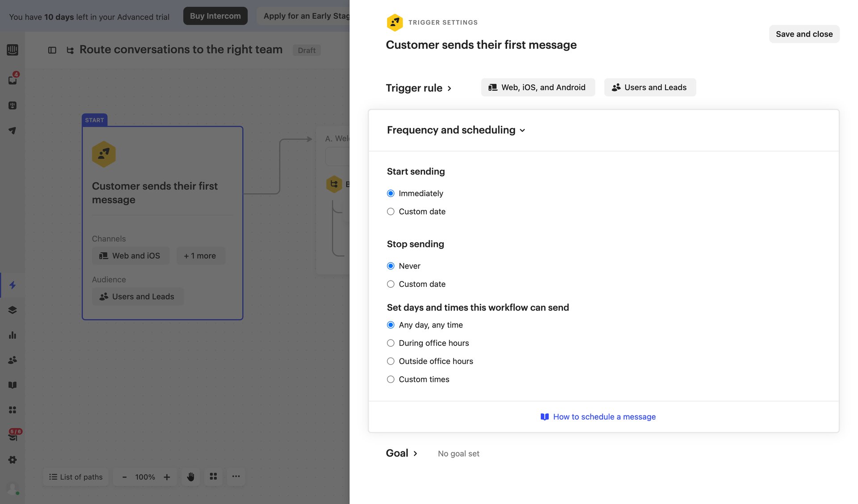Open Contacts via the people sidebar icon
This screenshot has height=504, width=858.
(x=13, y=360)
